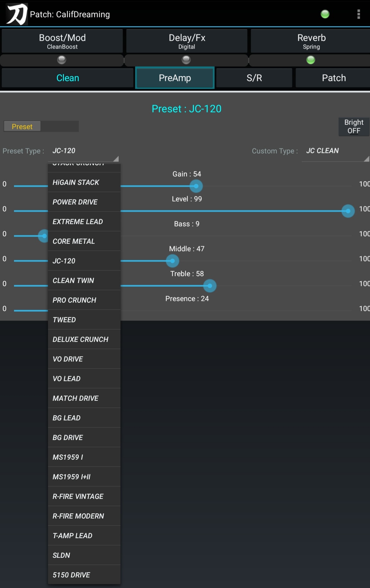Tap the Katana app logo icon
The height and width of the screenshot is (588, 370).
[x=17, y=14]
